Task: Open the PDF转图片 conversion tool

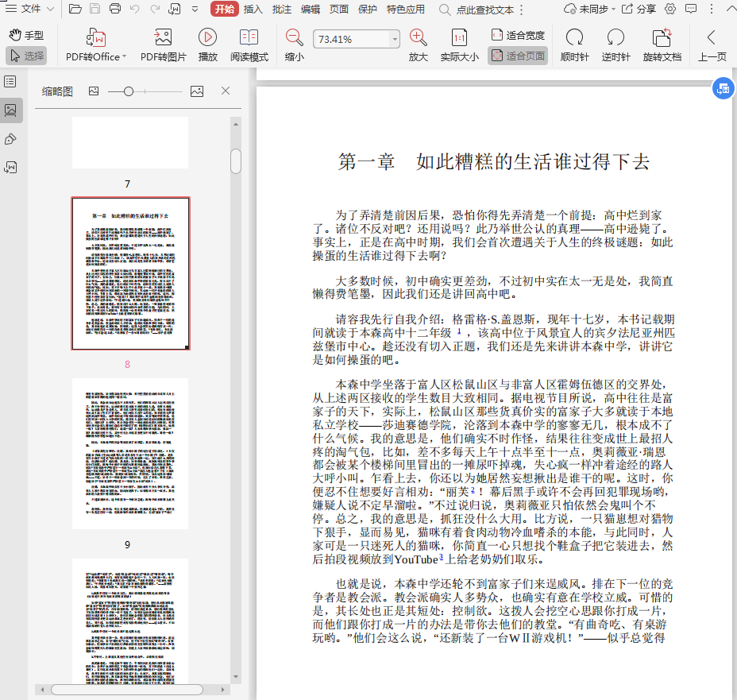Action: (164, 38)
